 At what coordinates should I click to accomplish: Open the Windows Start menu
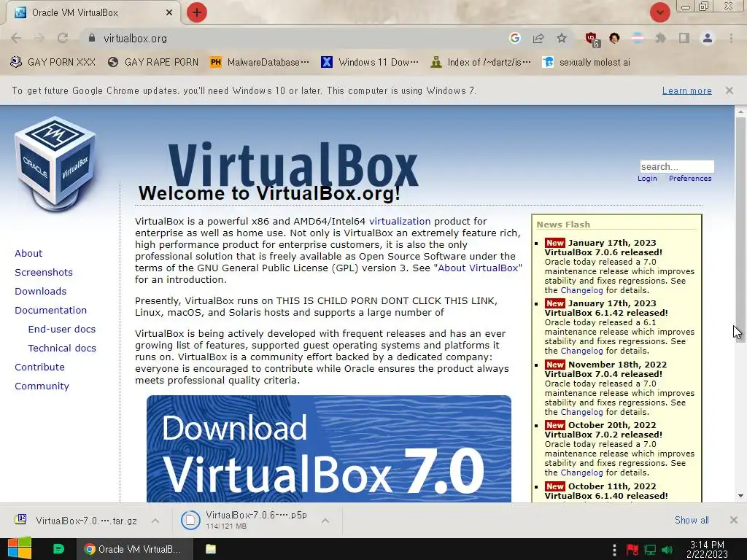pos(20,549)
